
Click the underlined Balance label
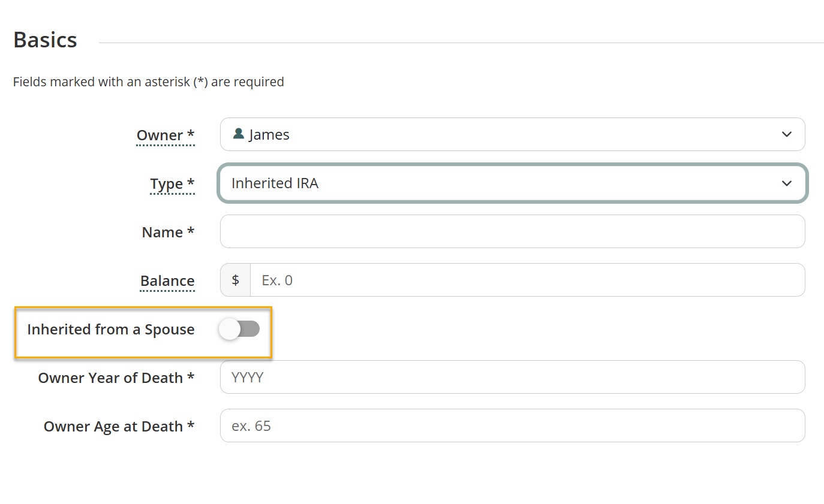click(x=167, y=281)
